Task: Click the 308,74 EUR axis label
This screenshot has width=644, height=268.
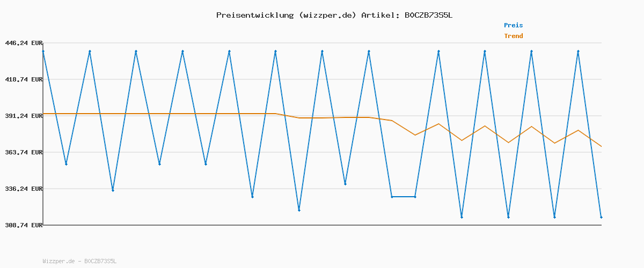Action: tap(24, 225)
